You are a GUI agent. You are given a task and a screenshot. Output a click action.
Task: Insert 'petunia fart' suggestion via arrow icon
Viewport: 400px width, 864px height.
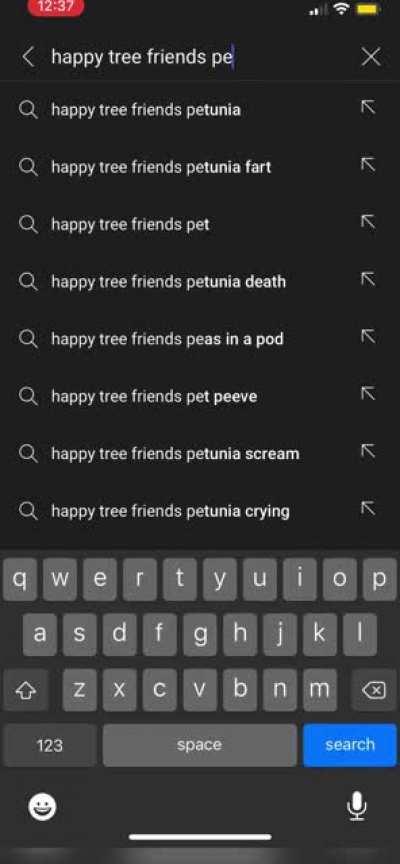[368, 164]
